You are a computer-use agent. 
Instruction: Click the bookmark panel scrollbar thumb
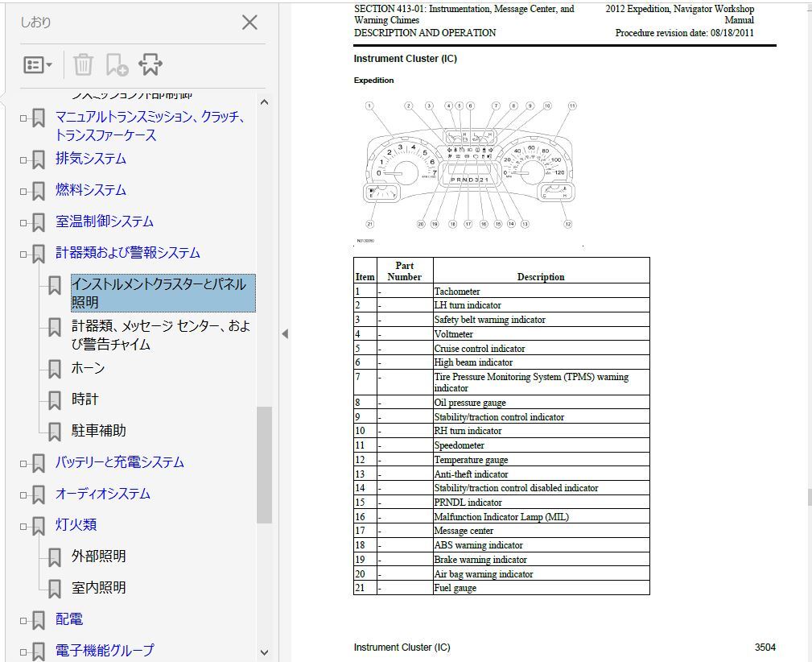[264, 465]
